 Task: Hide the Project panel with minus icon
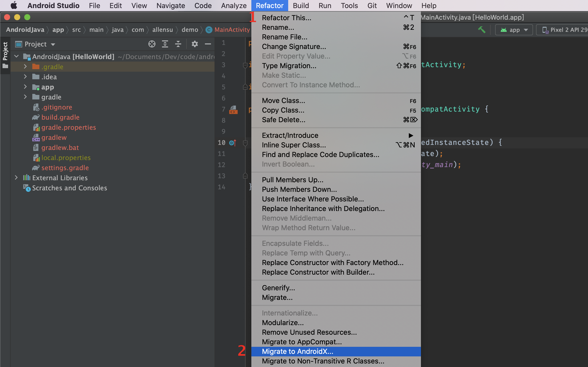[208, 44]
